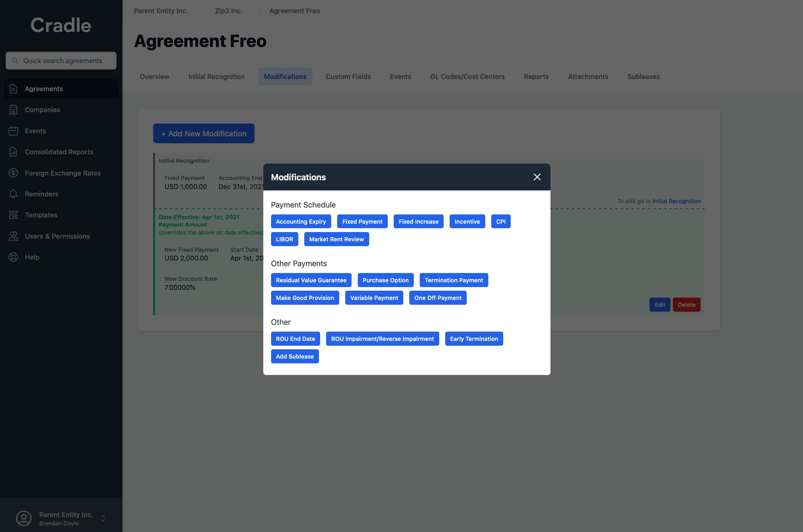The width and height of the screenshot is (803, 532).
Task: Select the Variable Payment button
Action: (374, 298)
